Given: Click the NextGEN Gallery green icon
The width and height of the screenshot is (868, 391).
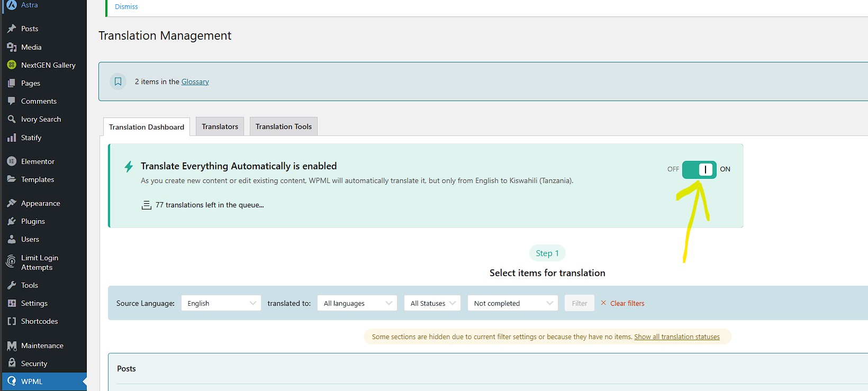Looking at the screenshot, I should (12, 65).
